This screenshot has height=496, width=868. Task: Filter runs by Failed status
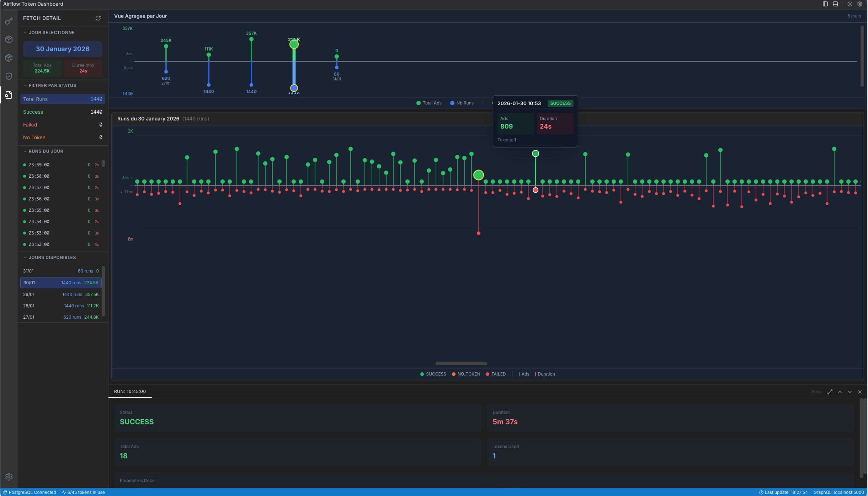pyautogui.click(x=62, y=125)
